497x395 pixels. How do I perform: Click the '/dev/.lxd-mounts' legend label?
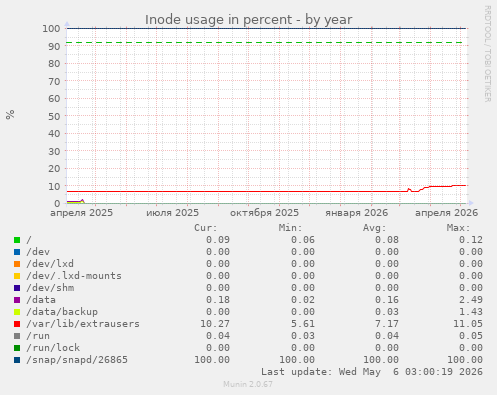(x=74, y=276)
